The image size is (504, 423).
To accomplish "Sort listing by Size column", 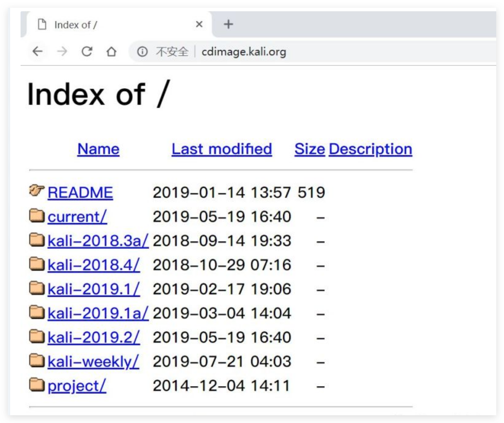I will click(x=310, y=149).
